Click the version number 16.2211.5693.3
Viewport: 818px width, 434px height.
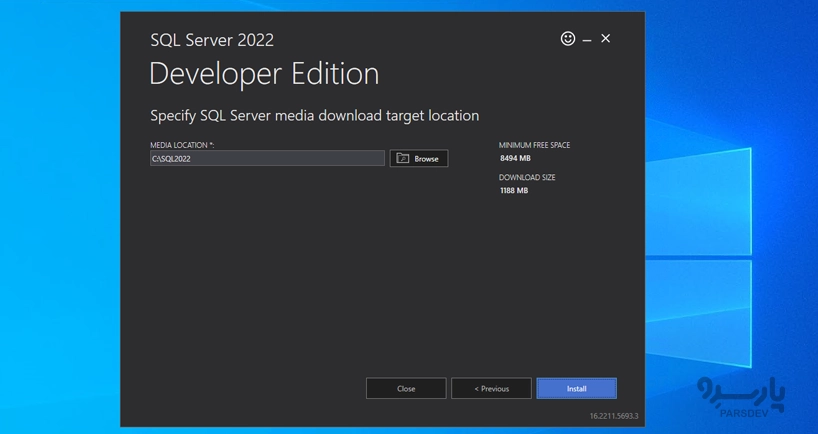613,415
